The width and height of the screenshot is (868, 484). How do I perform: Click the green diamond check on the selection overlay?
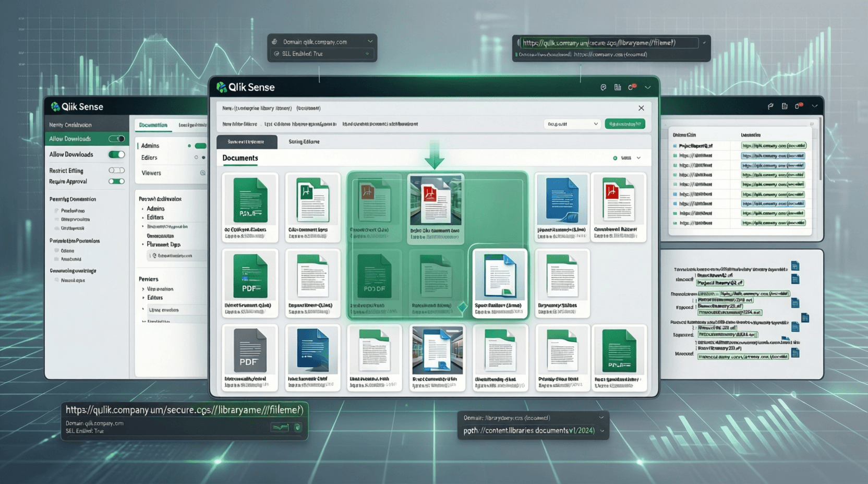(462, 307)
